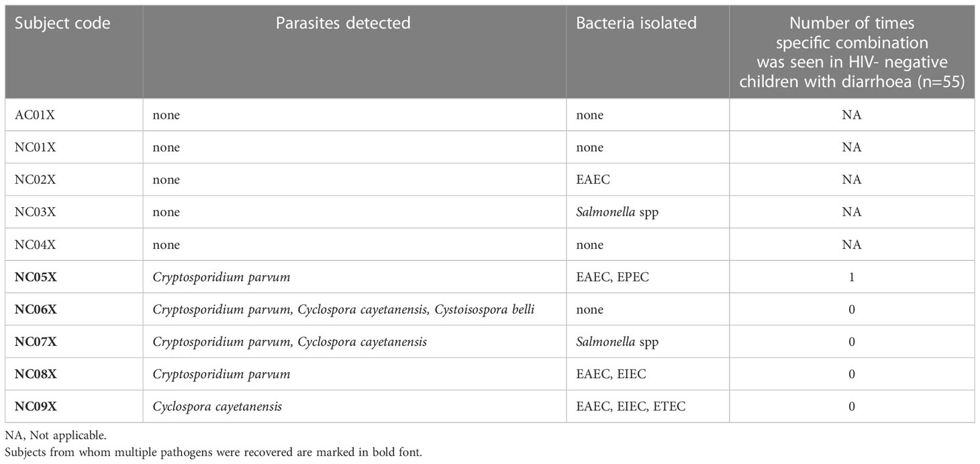Click the Bacteria isolated column header
The height and width of the screenshot is (464, 980).
pyautogui.click(x=636, y=23)
